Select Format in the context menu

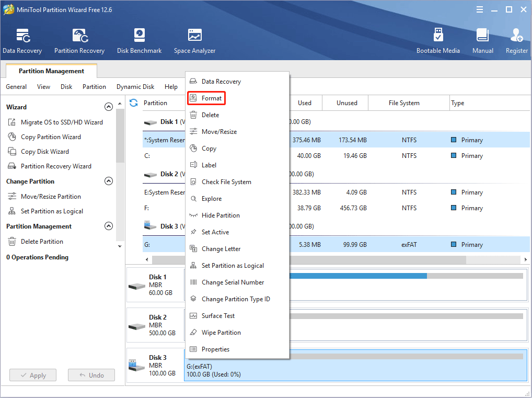(x=206, y=98)
